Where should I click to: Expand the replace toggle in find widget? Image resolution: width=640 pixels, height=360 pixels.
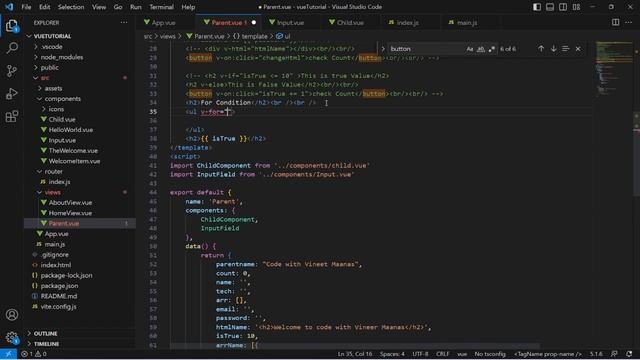[x=383, y=49]
